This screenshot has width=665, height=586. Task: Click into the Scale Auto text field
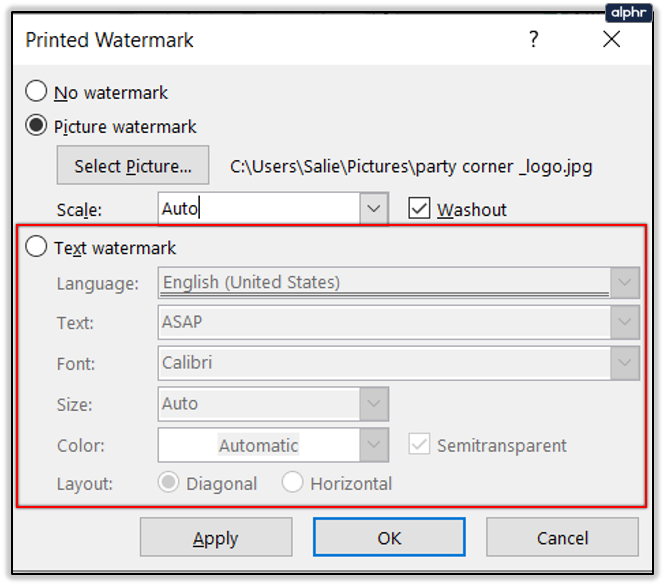pos(258,209)
